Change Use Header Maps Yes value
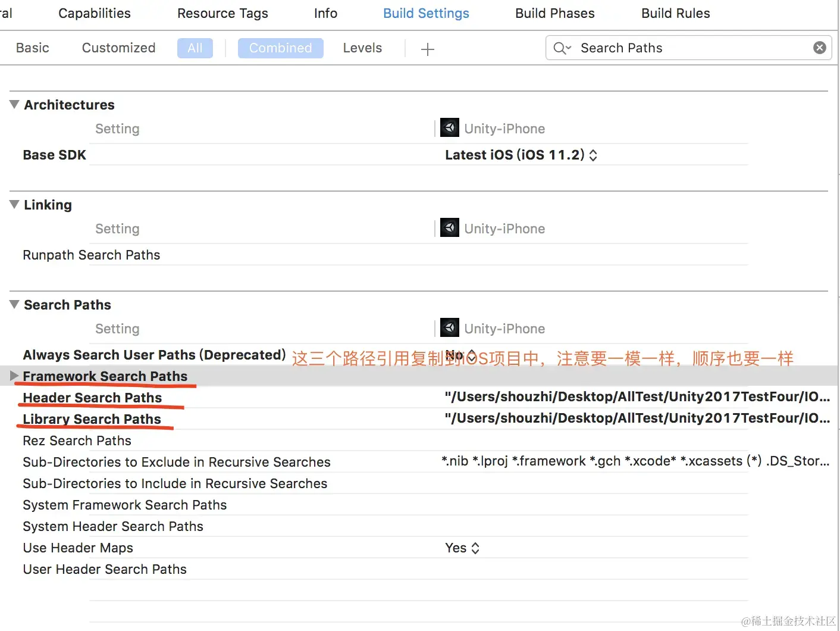This screenshot has width=840, height=631. pyautogui.click(x=462, y=548)
